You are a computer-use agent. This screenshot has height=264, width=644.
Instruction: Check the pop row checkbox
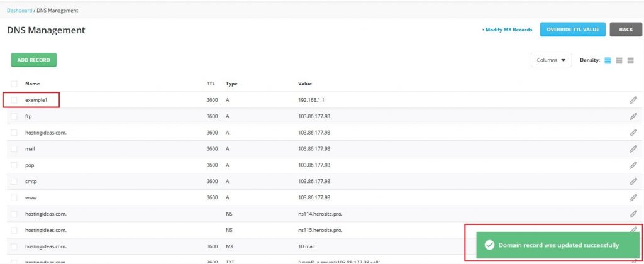(14, 165)
